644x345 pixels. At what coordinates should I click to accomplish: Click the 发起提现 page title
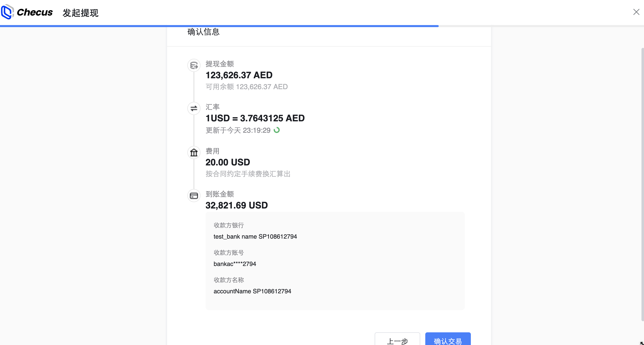point(80,13)
